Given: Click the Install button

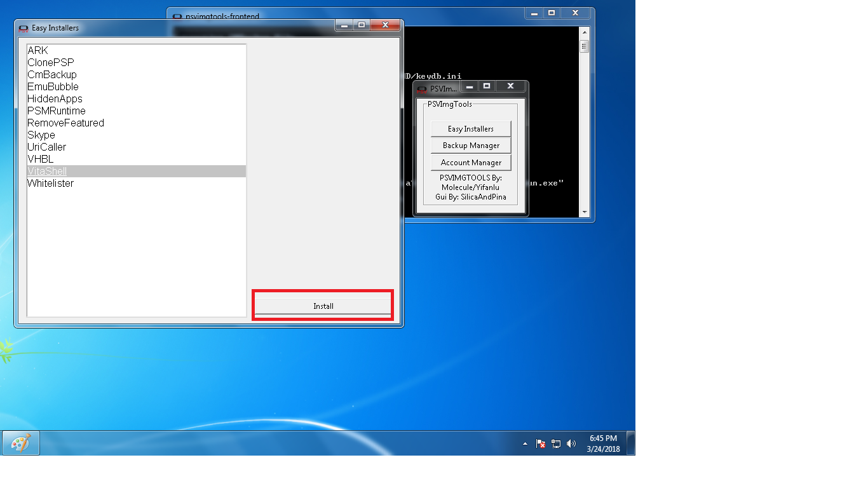Looking at the screenshot, I should [323, 306].
